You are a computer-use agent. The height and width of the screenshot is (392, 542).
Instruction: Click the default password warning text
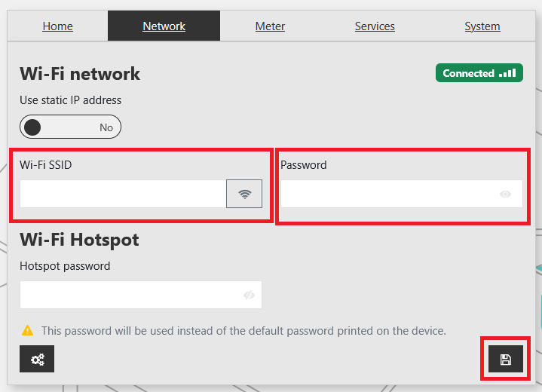tap(243, 331)
